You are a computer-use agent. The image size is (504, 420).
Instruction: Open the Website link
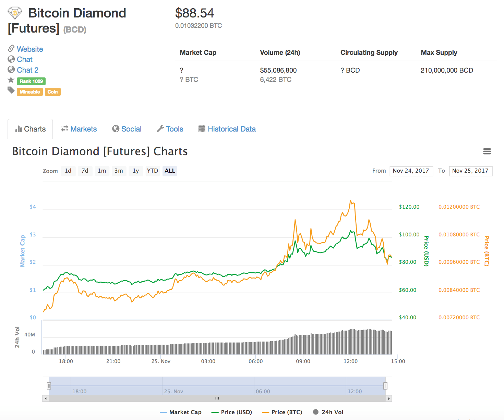[30, 49]
